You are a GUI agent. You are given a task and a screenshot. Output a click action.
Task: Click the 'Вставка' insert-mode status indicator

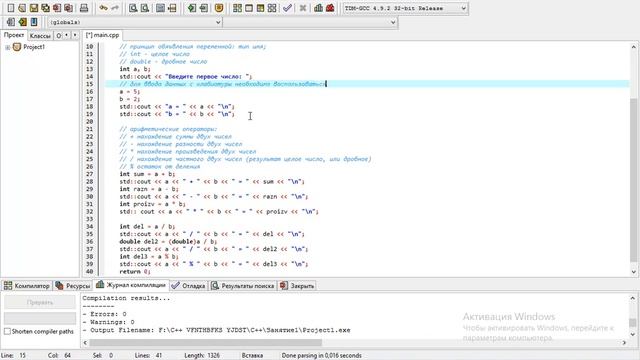(x=252, y=356)
